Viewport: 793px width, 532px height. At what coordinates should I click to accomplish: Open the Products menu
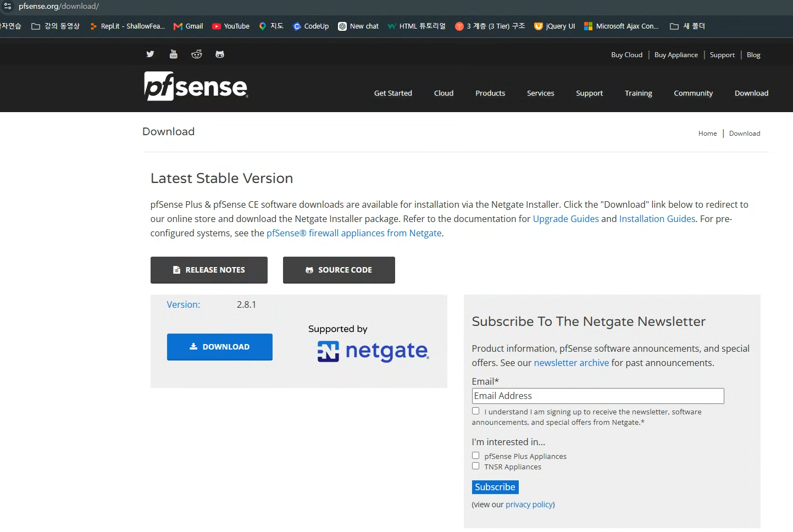(490, 93)
